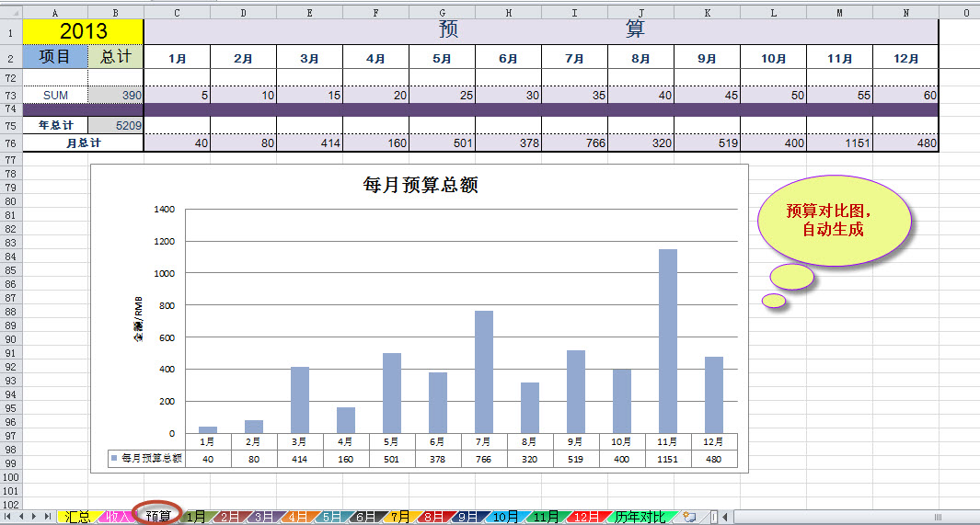Viewport: 980px width, 525px height.
Task: Select column G header
Action: click(x=442, y=13)
